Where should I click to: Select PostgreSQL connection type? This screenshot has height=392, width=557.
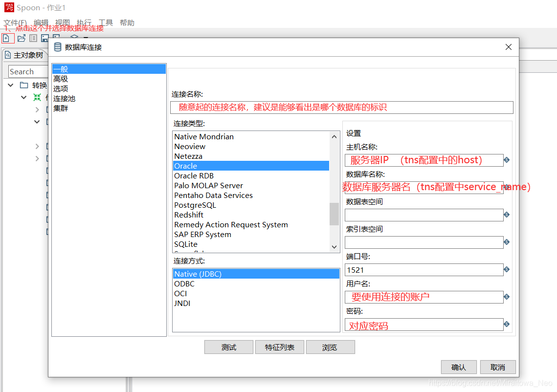[251, 205]
